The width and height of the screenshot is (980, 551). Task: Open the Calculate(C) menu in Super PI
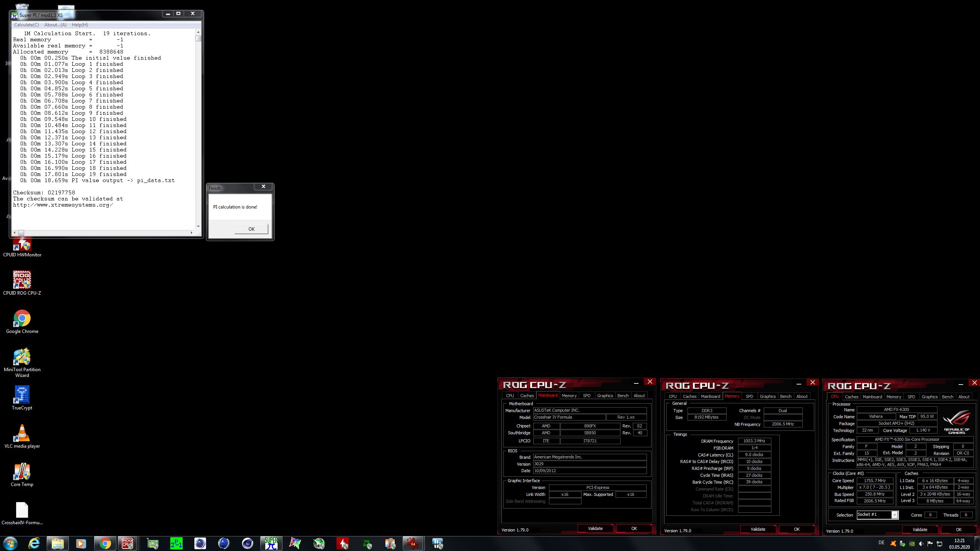[26, 25]
